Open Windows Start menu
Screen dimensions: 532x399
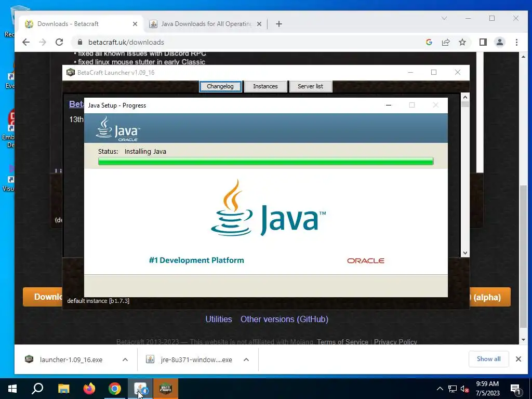coord(12,389)
